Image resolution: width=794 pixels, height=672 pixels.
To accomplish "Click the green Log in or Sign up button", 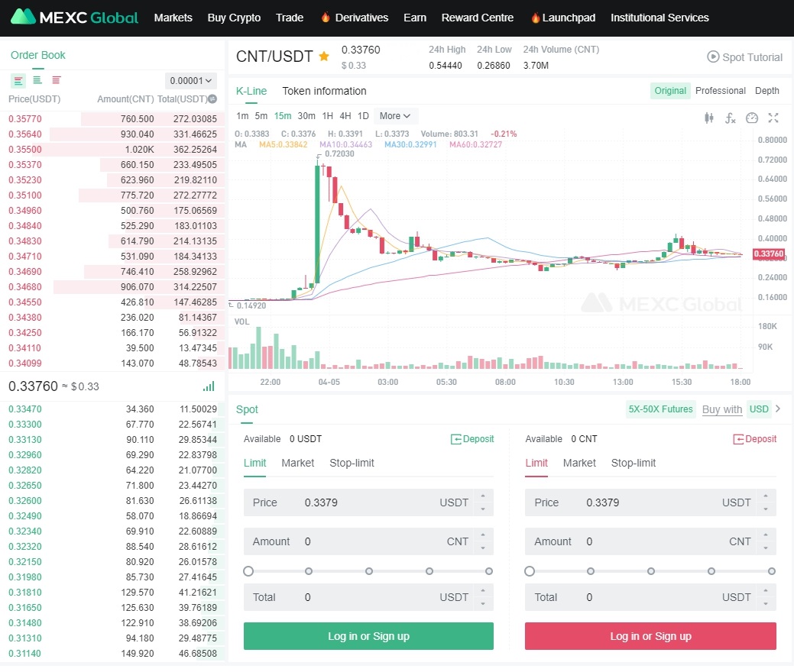I will pos(368,636).
